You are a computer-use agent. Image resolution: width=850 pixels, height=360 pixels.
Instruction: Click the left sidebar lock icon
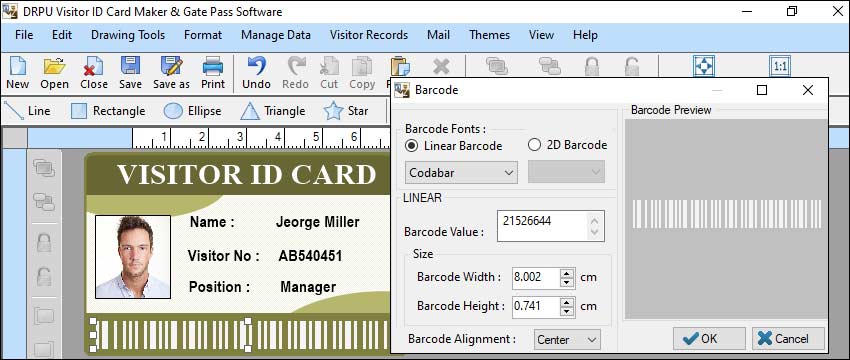[44, 242]
